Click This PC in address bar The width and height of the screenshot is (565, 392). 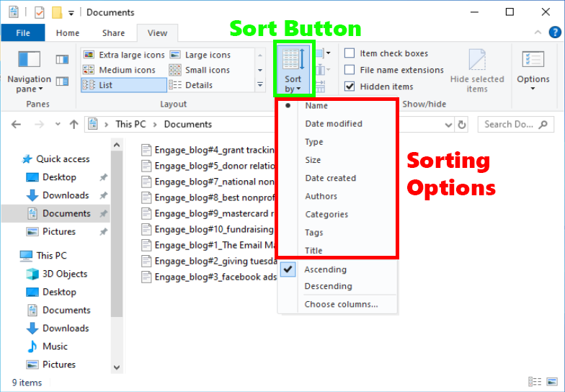(130, 124)
